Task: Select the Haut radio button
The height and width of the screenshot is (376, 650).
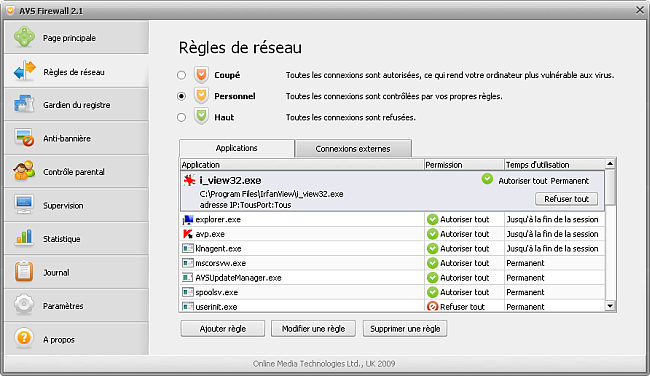Action: (181, 117)
